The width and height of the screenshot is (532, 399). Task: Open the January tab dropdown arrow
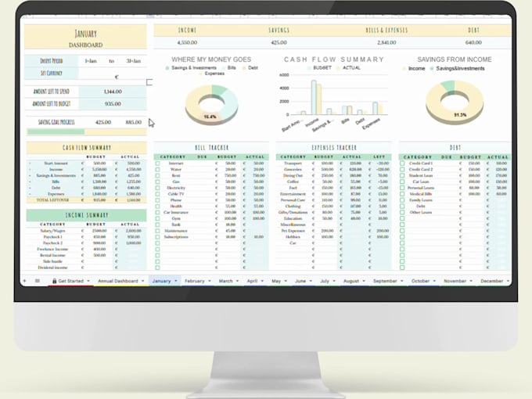point(176,281)
